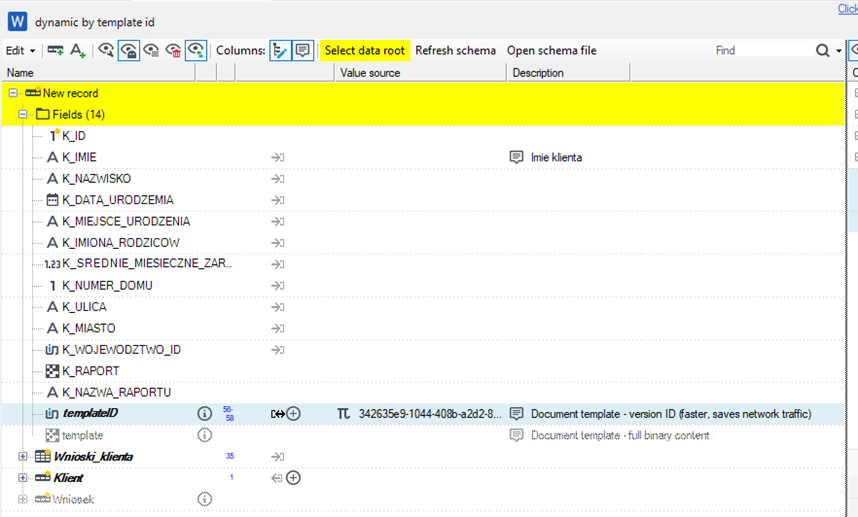Collapse the Fields (14) folder
The image size is (858, 517).
click(22, 114)
